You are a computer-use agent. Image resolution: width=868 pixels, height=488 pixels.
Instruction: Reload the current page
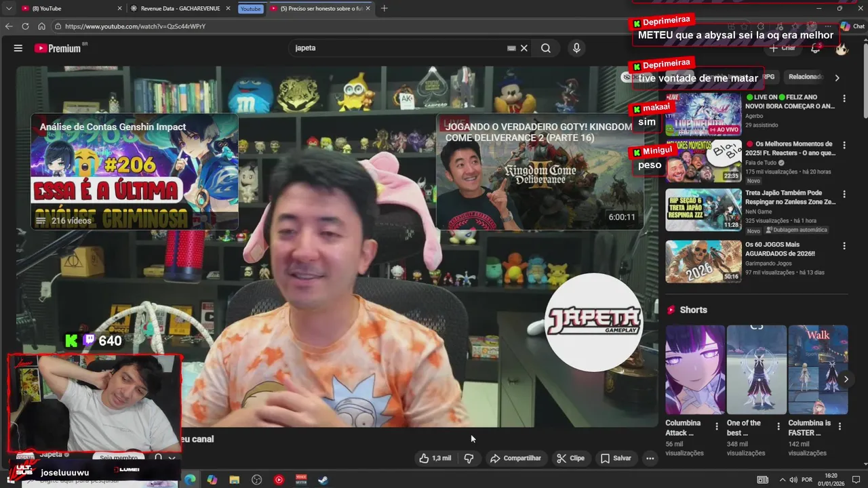[25, 26]
